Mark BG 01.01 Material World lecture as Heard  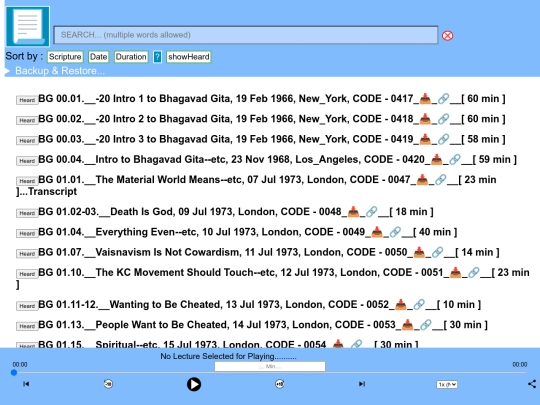click(x=27, y=181)
